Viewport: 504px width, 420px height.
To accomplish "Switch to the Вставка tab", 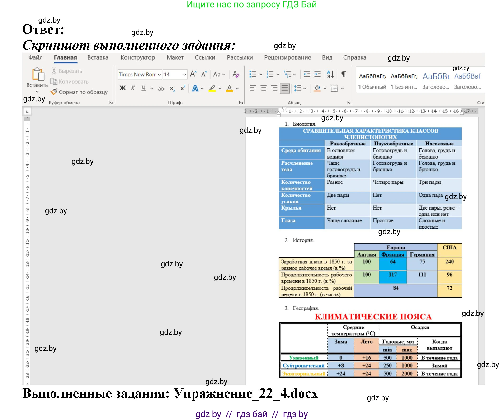I will click(x=98, y=58).
